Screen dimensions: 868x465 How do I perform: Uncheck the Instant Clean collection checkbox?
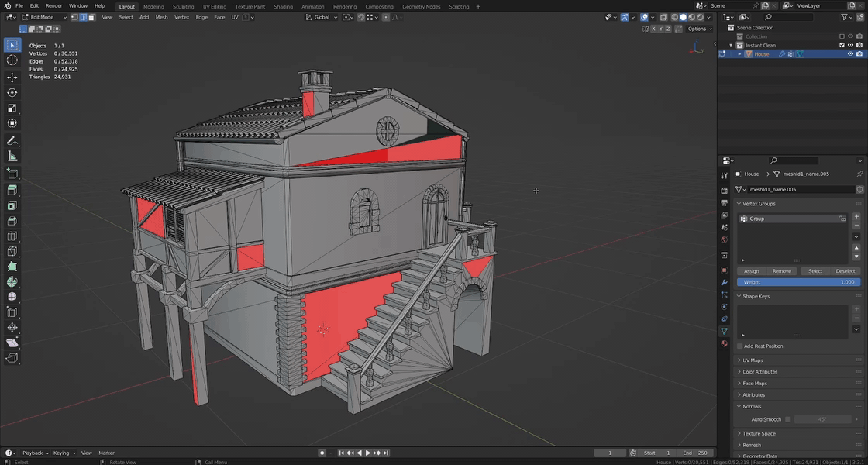click(x=842, y=44)
